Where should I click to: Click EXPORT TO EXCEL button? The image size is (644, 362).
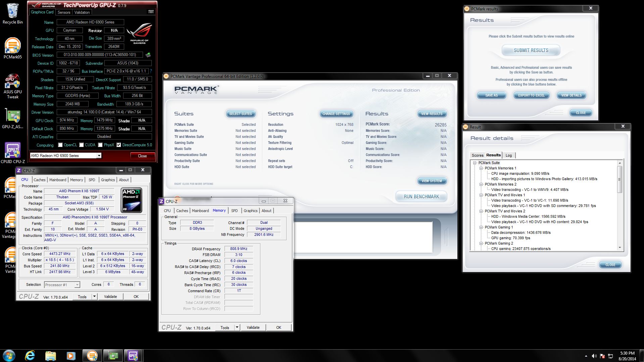[x=531, y=95]
